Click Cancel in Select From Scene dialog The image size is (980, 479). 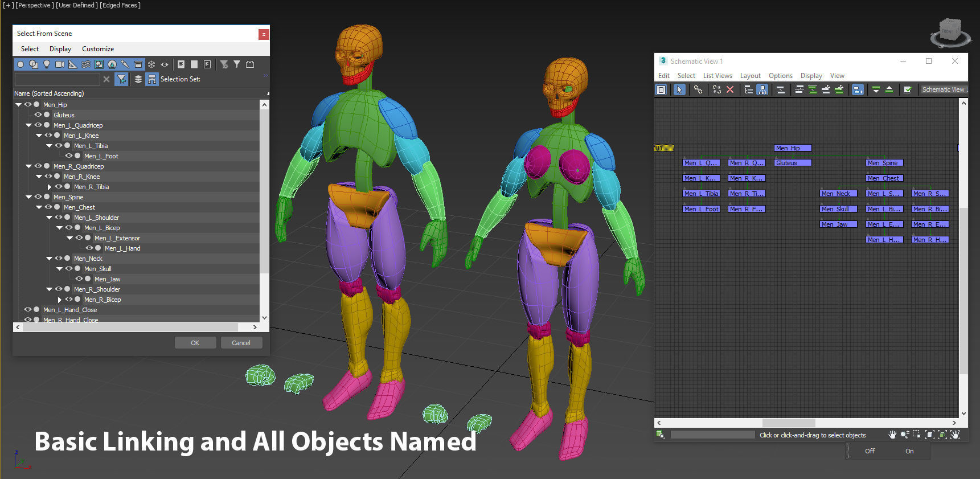[x=241, y=342]
